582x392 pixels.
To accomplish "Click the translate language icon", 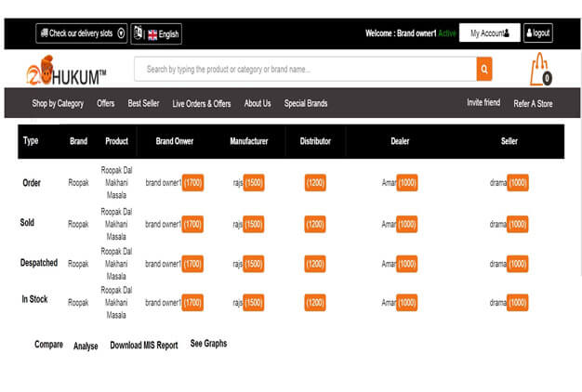I will point(139,33).
